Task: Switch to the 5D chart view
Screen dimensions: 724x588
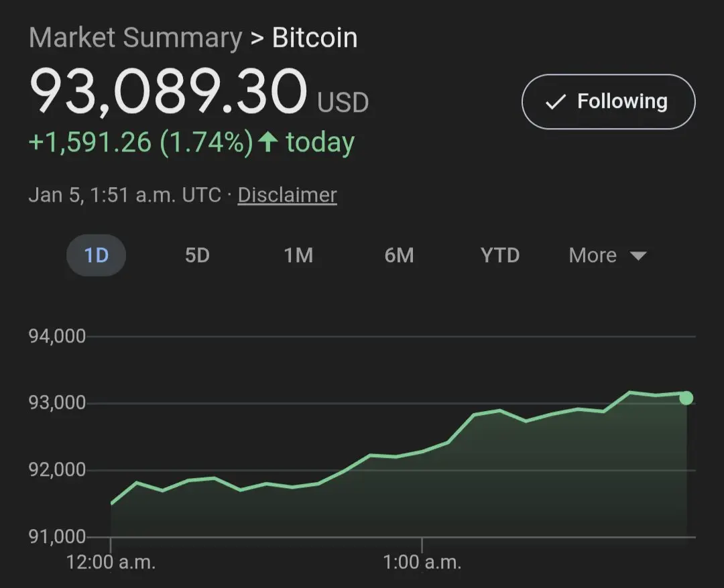Action: tap(197, 255)
